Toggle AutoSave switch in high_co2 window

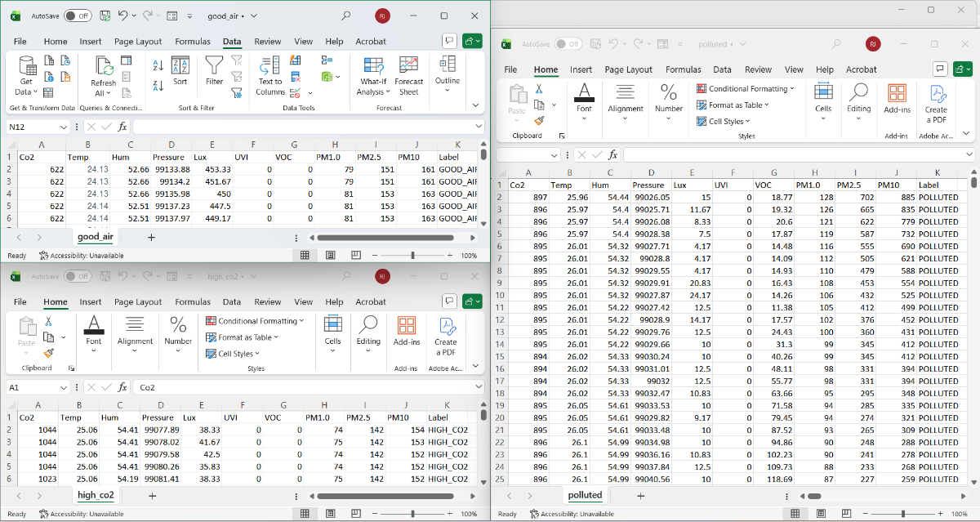click(x=78, y=277)
